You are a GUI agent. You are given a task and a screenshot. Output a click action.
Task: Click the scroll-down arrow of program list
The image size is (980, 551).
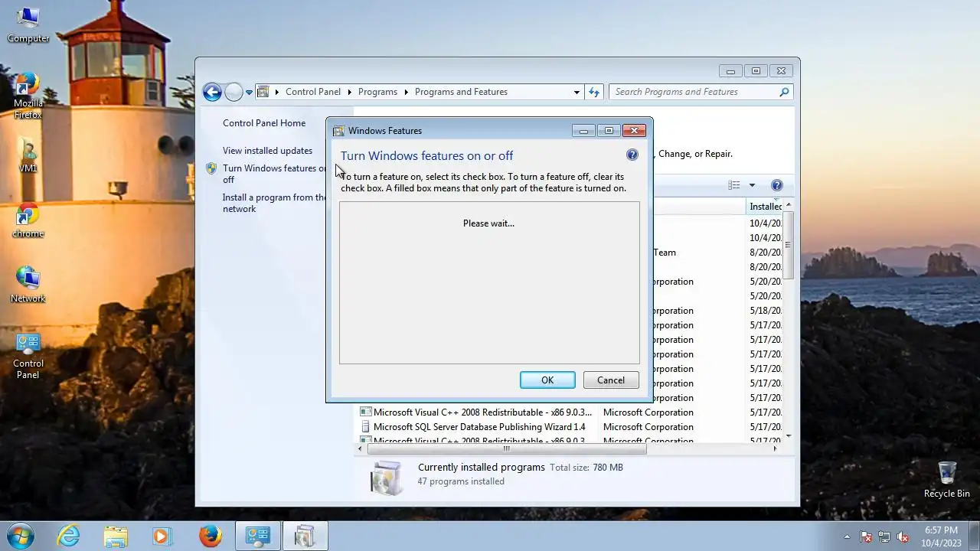(x=788, y=436)
